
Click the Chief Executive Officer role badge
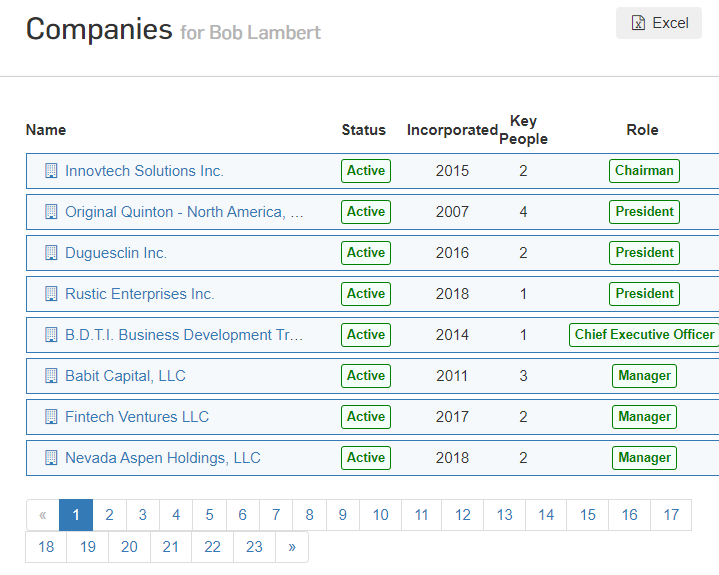click(x=644, y=335)
